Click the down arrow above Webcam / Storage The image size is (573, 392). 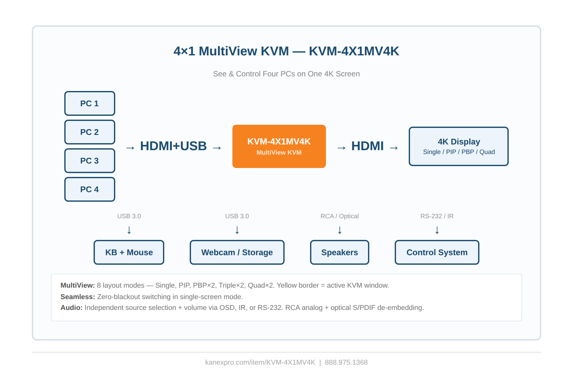[237, 230]
